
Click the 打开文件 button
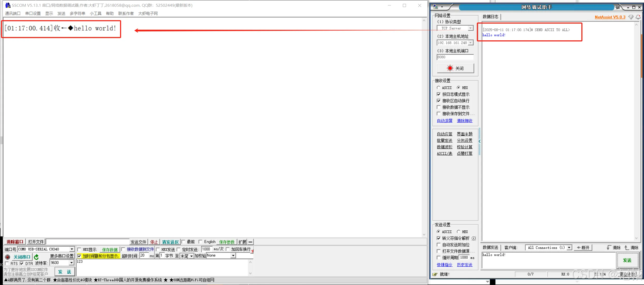click(x=36, y=242)
